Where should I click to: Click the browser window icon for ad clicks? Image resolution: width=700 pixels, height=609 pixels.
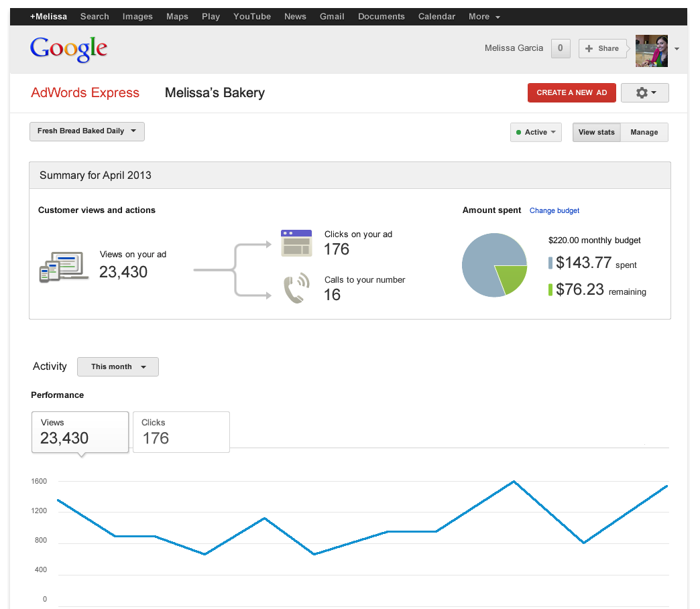[296, 243]
